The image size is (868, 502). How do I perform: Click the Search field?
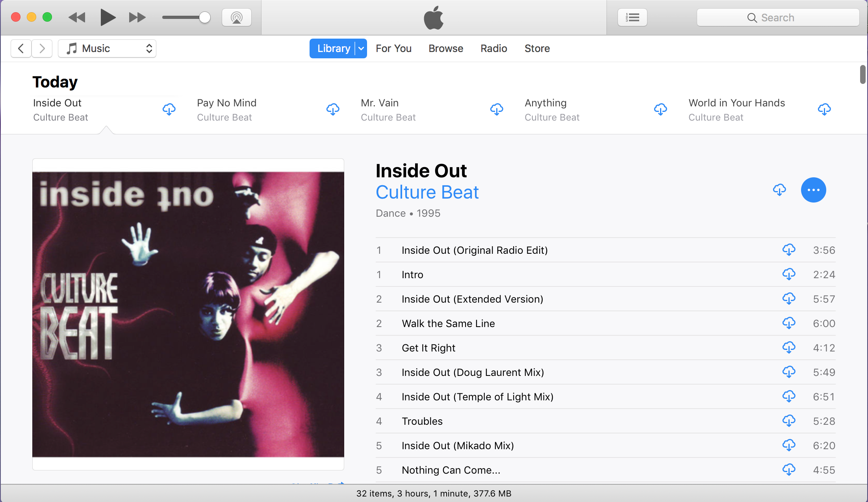[778, 18]
